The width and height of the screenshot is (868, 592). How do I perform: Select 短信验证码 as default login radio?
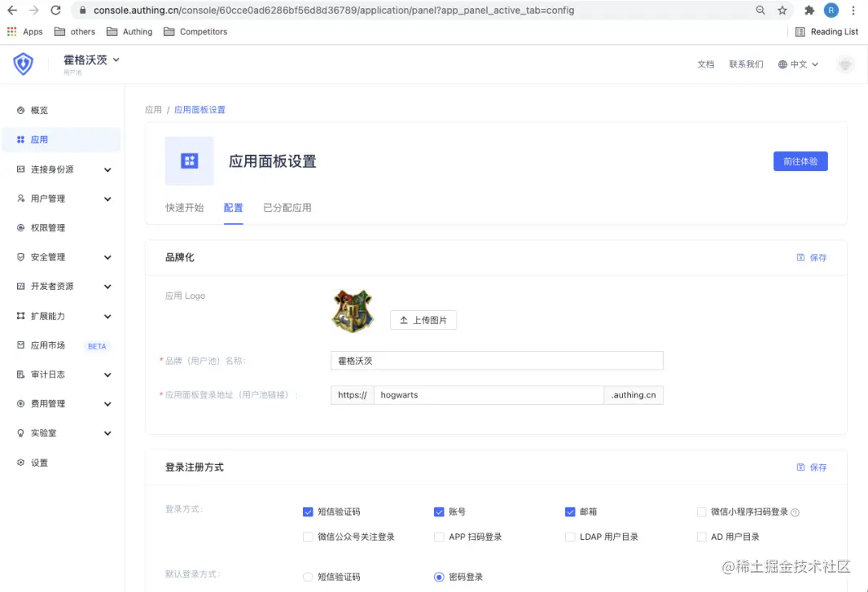(308, 577)
